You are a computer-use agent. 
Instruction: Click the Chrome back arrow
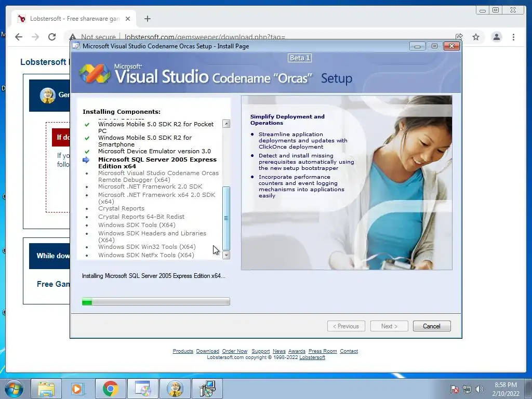click(19, 37)
